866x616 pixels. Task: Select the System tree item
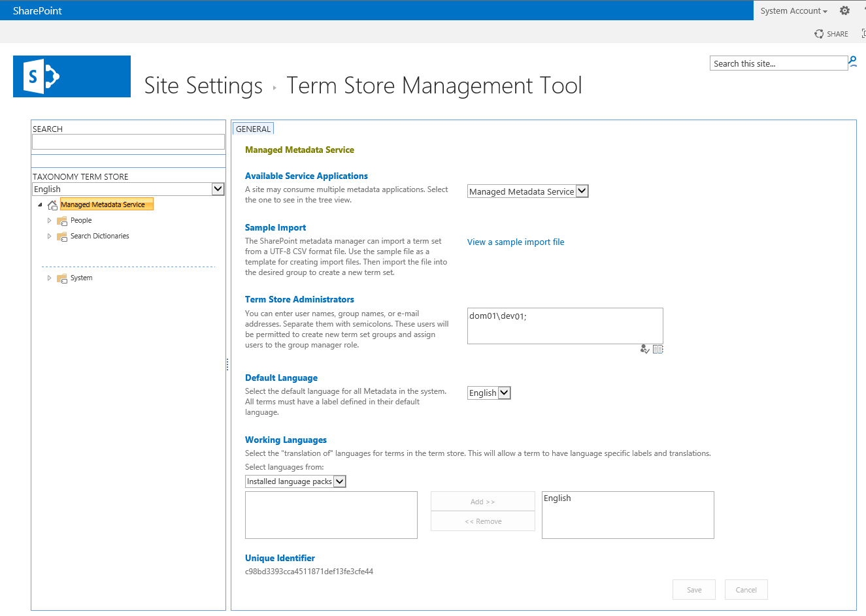click(82, 278)
